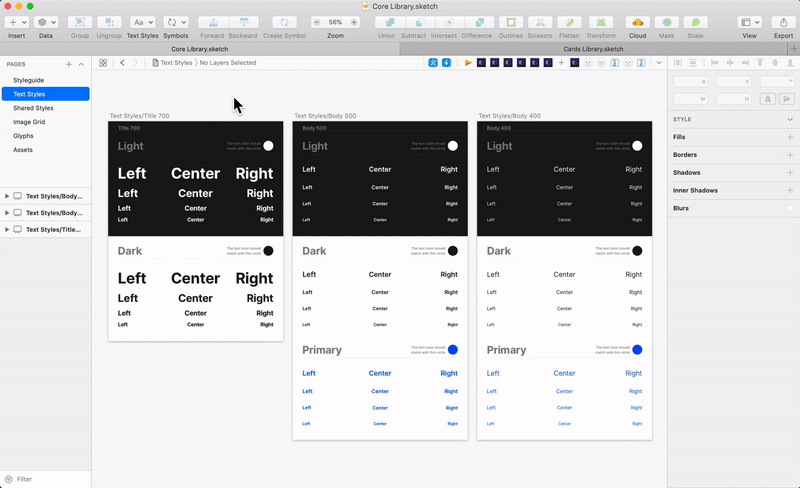
Task: Go back with the left chevron
Action: pos(122,63)
